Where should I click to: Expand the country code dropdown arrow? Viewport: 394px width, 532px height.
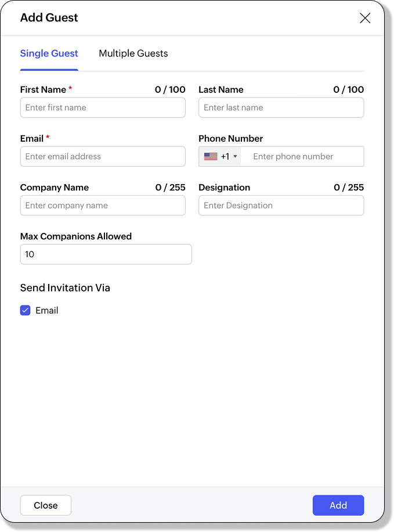tap(235, 157)
